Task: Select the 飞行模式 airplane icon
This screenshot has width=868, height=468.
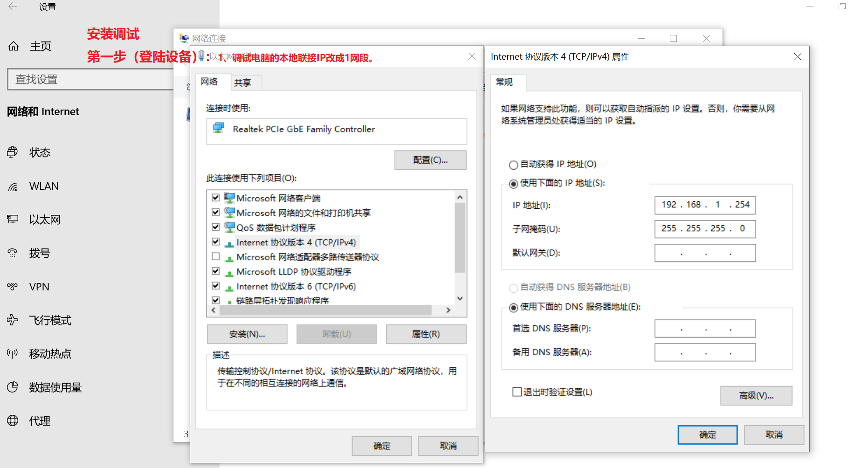Action: tap(13, 320)
